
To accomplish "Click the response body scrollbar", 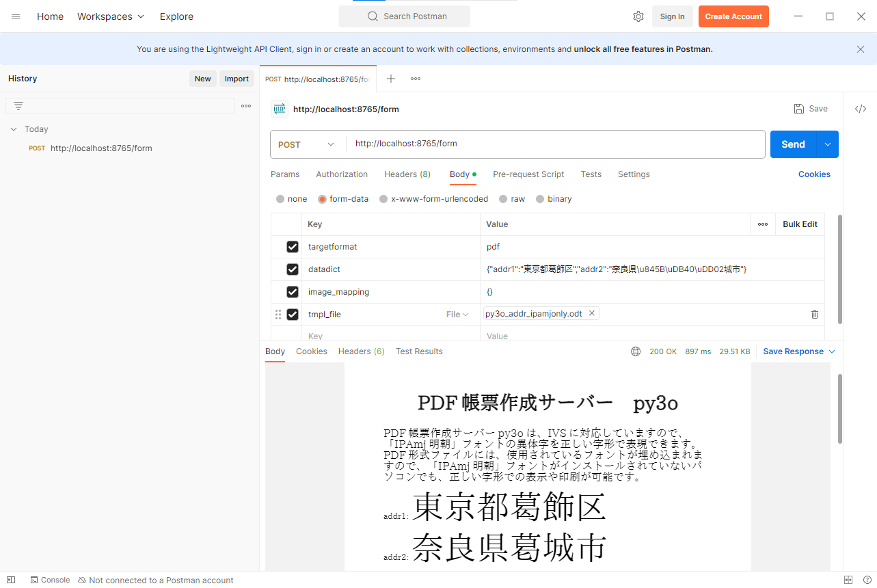I will [x=840, y=407].
